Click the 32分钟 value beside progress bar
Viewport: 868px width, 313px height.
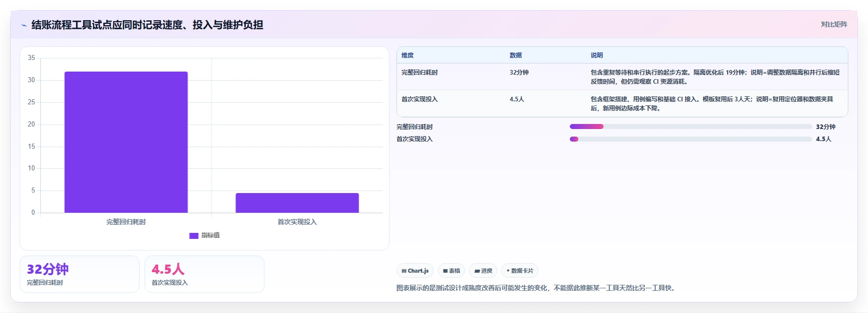click(826, 127)
